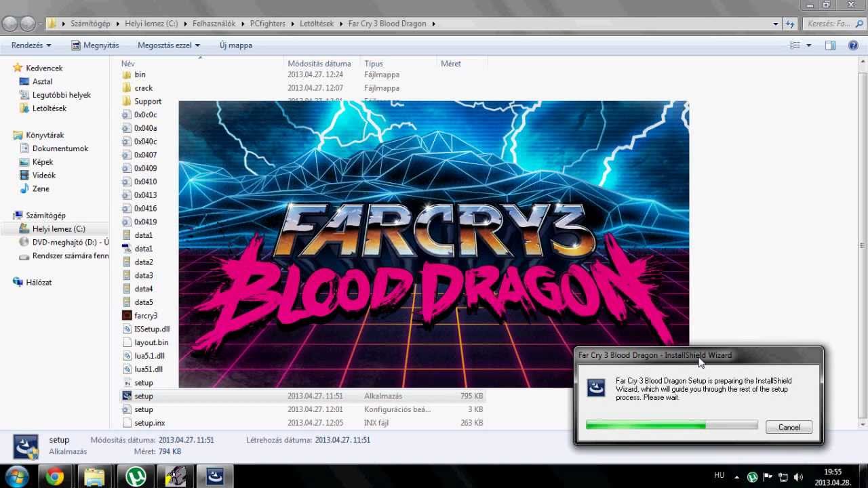Open Zene library
The height and width of the screenshot is (488, 868).
[x=41, y=189]
